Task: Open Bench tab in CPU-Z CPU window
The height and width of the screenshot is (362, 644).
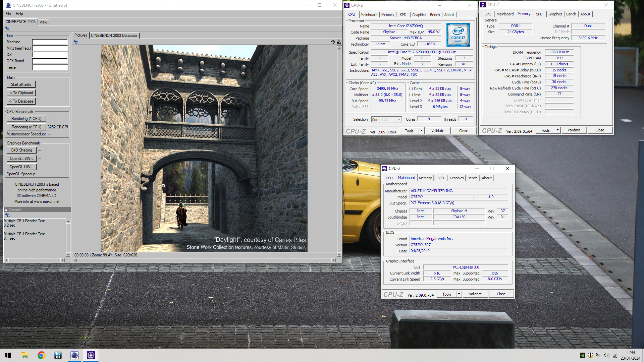Action: [x=435, y=15]
